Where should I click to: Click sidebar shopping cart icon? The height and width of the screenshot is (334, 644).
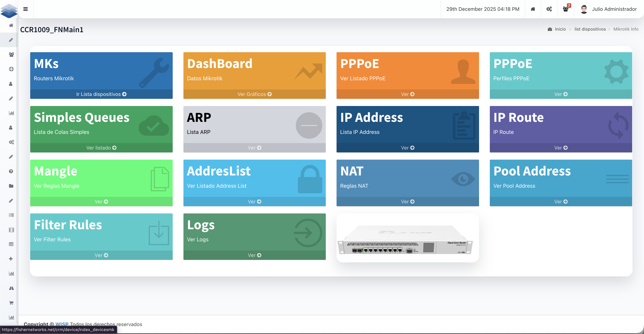11,303
